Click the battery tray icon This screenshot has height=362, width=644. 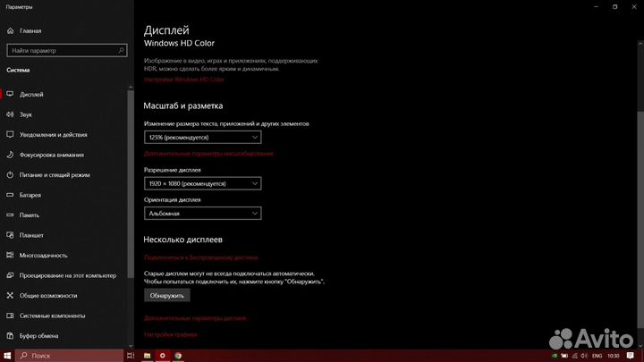(564, 356)
